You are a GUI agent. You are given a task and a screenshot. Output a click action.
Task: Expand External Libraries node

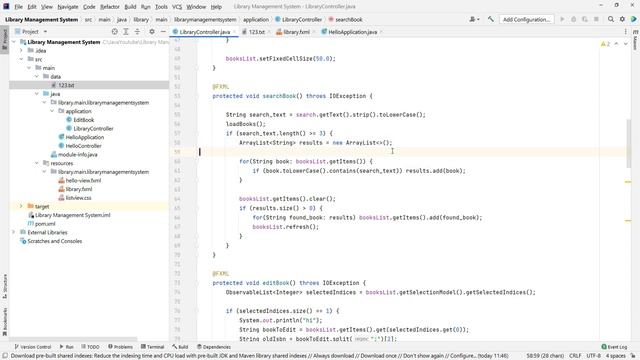point(14,232)
